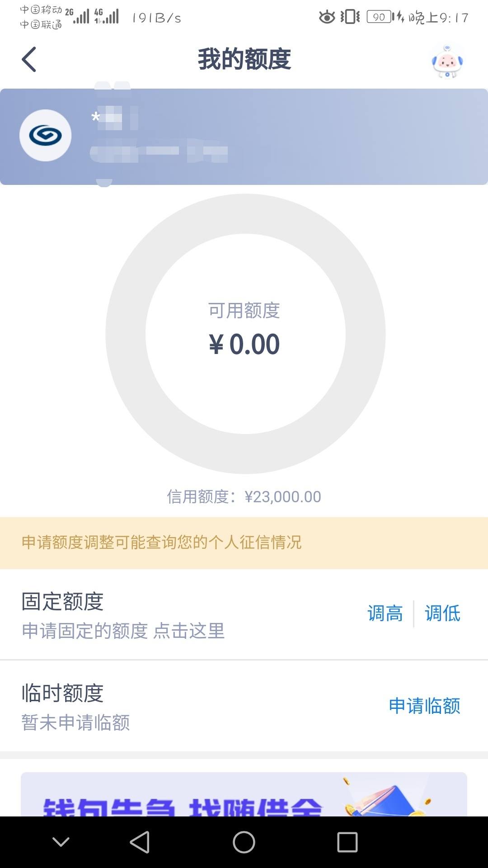The height and width of the screenshot is (868, 488).
Task: Tap the credit inquiry notice banner
Action: 244,543
